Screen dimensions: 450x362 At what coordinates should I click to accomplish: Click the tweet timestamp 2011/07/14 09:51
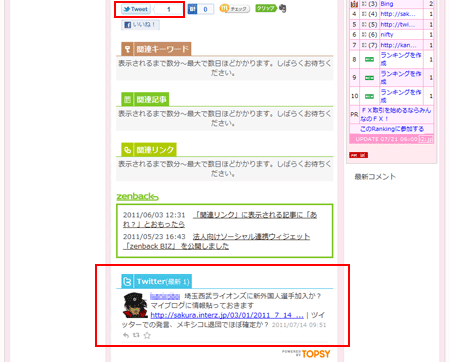(x=299, y=325)
